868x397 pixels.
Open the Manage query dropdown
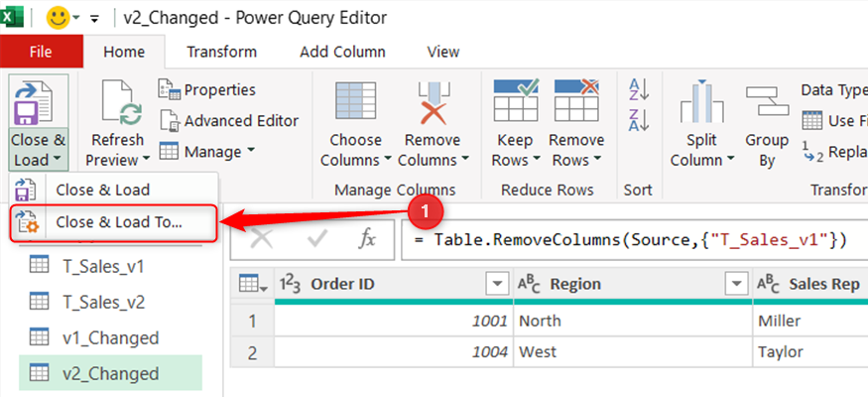pos(207,152)
